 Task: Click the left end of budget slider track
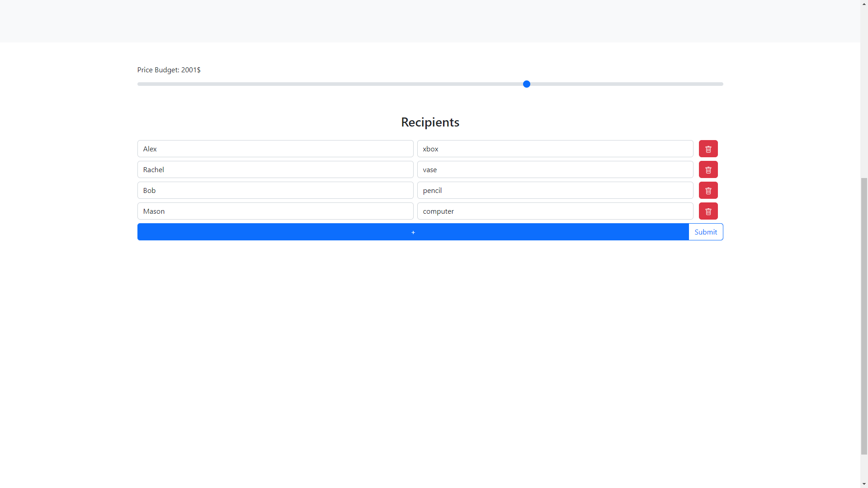[140, 84]
